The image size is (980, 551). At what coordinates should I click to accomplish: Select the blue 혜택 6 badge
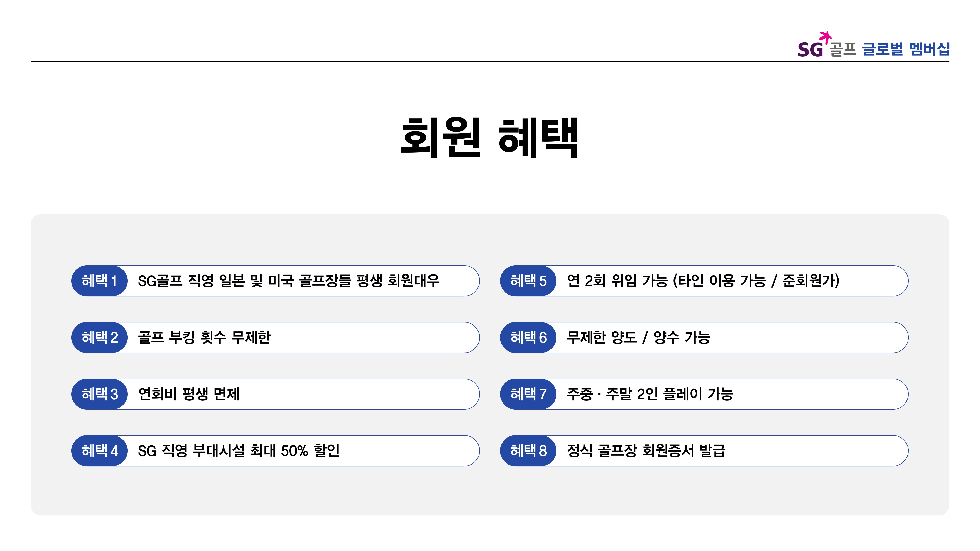528,338
